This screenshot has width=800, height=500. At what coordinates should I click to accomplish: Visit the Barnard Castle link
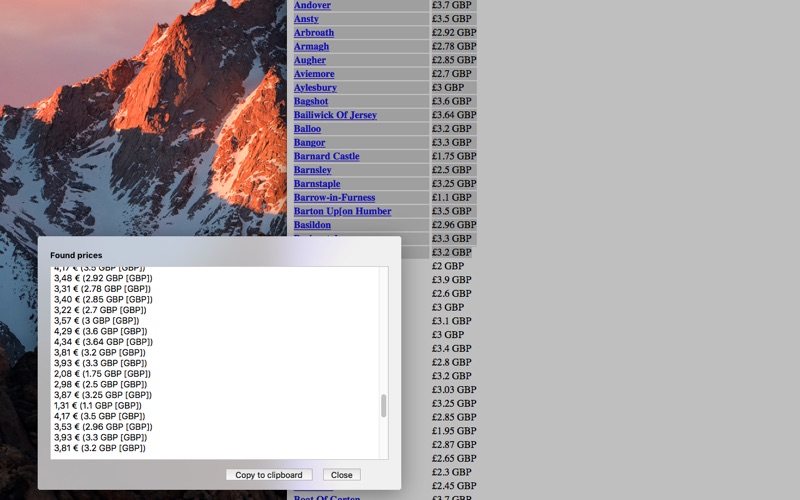[x=327, y=156]
